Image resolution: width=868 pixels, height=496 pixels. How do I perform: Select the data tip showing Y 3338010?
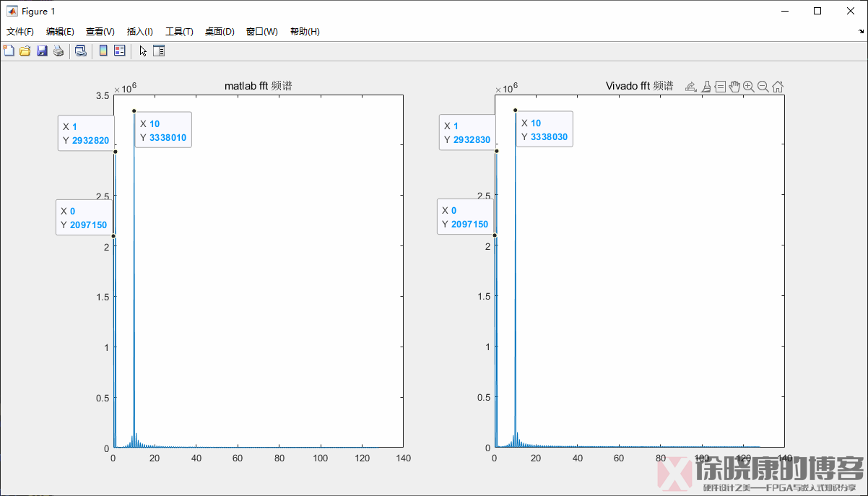point(163,129)
